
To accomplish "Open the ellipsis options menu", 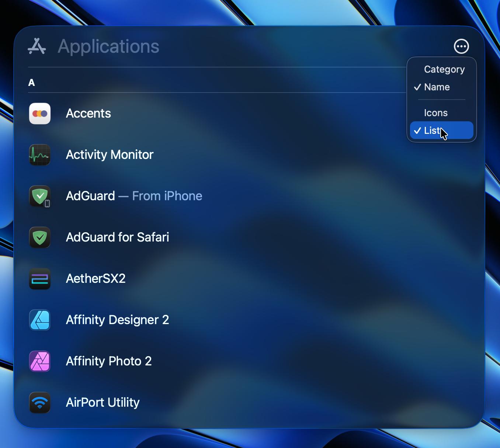I will click(461, 46).
